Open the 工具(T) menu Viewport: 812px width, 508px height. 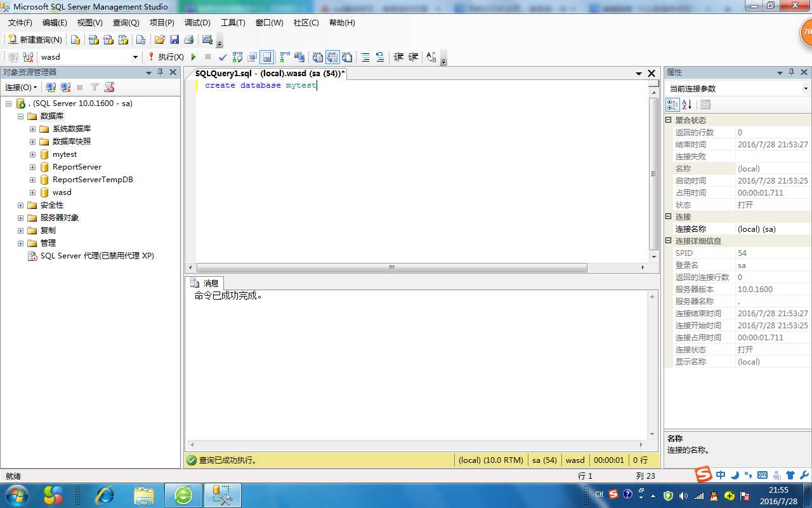[x=233, y=22]
